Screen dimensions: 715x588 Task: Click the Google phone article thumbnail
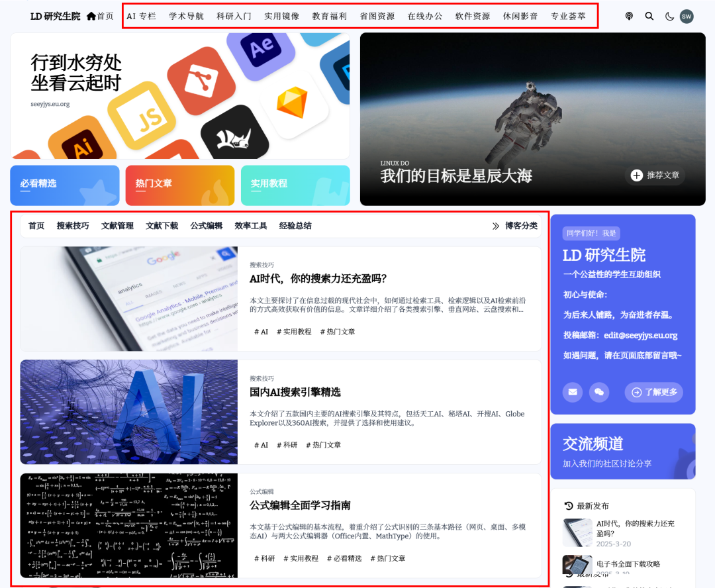[128, 299]
